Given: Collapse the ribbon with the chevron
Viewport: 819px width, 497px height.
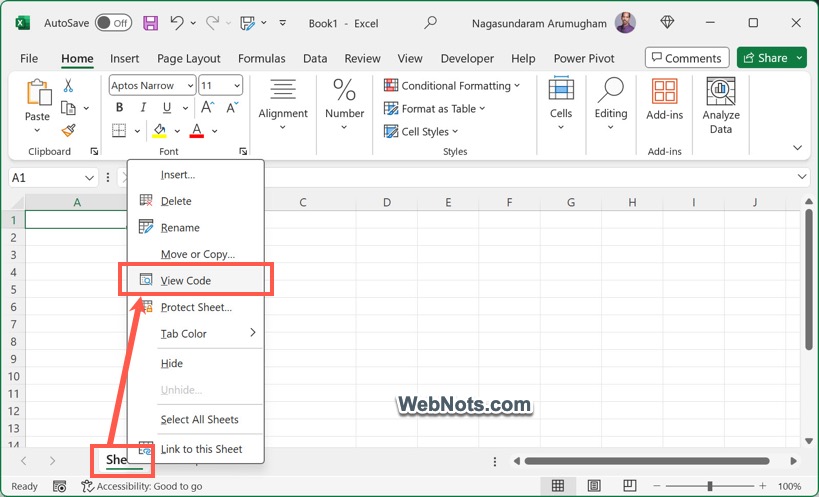Looking at the screenshot, I should tap(798, 148).
